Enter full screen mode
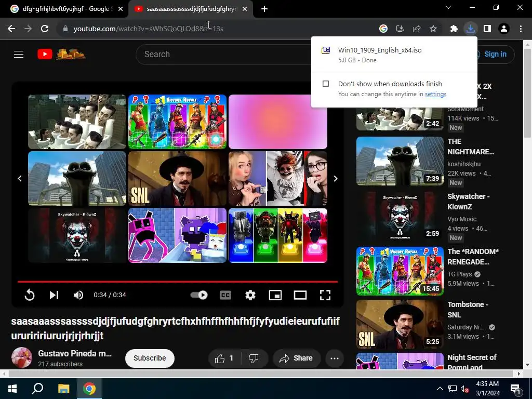Screen dimensions: 532x399 (325, 295)
